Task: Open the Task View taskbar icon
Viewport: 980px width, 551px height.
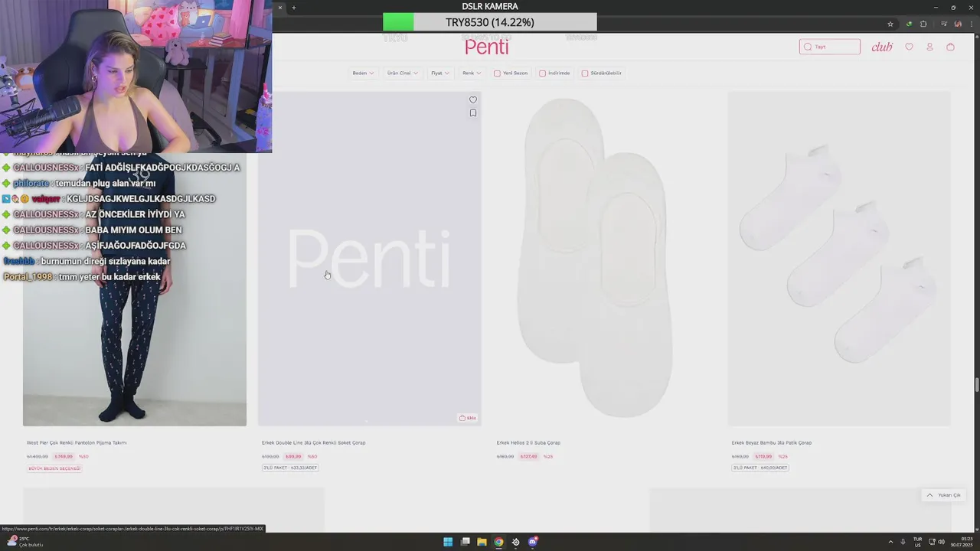Action: click(x=465, y=542)
